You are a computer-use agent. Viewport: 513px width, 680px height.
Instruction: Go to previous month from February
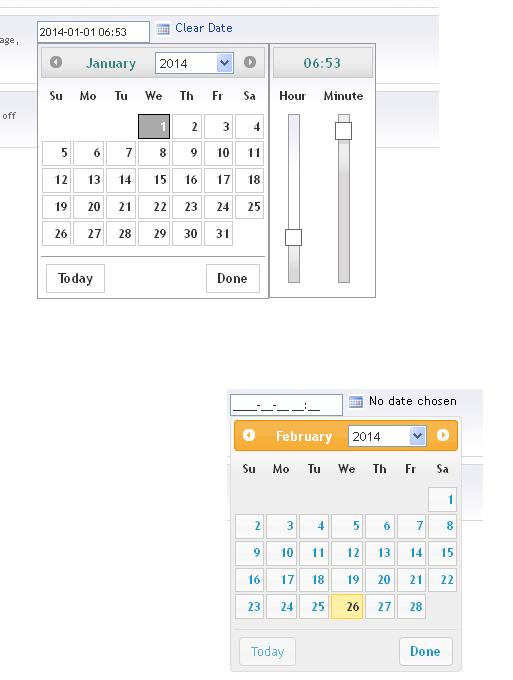[248, 435]
